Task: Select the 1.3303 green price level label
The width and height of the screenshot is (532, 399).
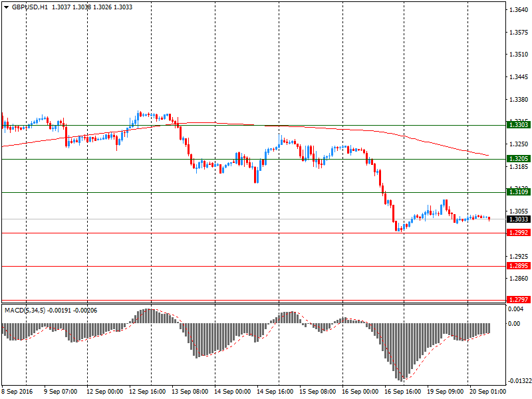Action: click(519, 125)
